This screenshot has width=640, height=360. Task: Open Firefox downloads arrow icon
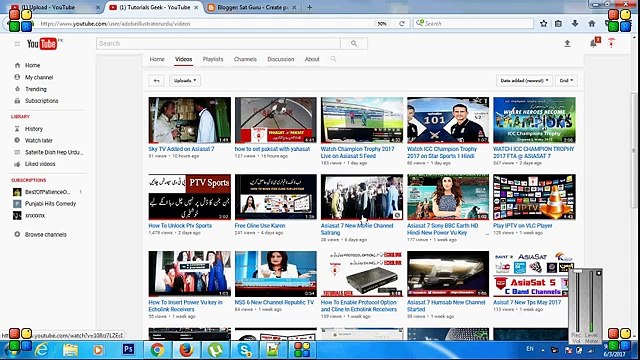[575, 24]
